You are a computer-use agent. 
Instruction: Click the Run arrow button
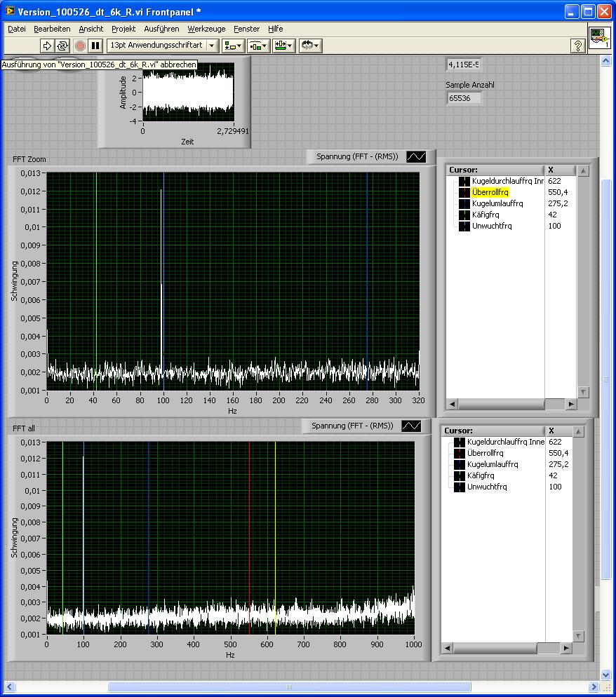coord(46,46)
